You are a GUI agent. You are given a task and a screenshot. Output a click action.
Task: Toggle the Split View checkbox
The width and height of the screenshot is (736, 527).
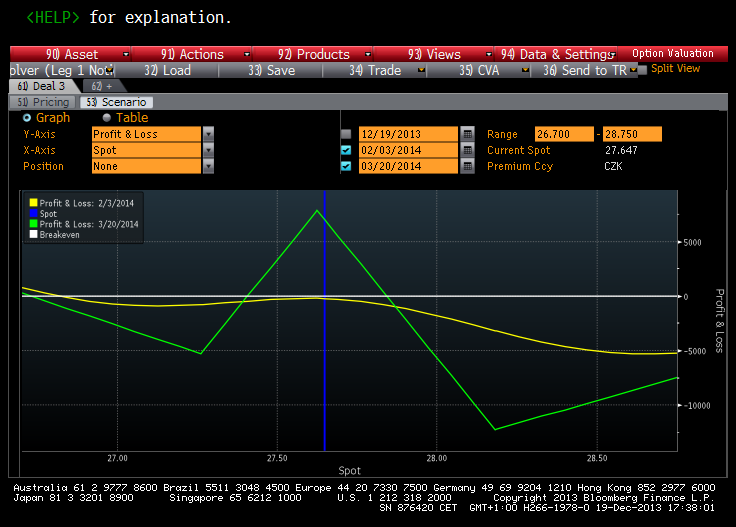pyautogui.click(x=643, y=69)
